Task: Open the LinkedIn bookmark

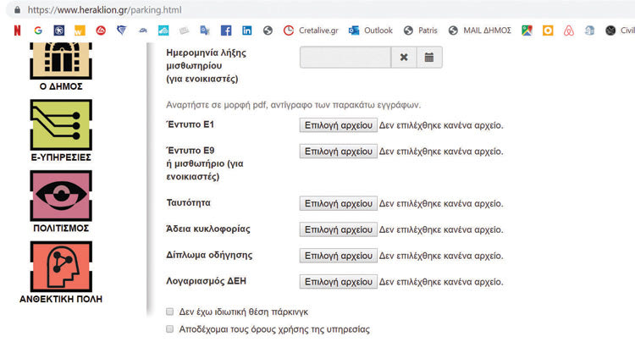Action: [x=246, y=30]
